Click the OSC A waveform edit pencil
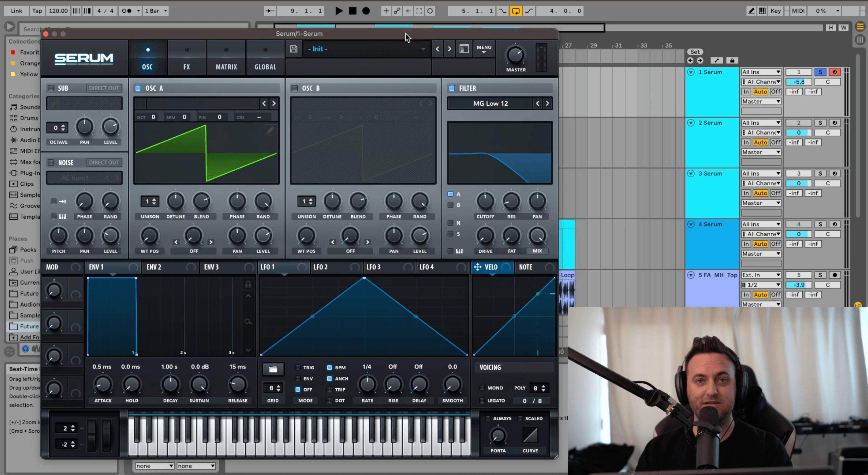 click(271, 130)
